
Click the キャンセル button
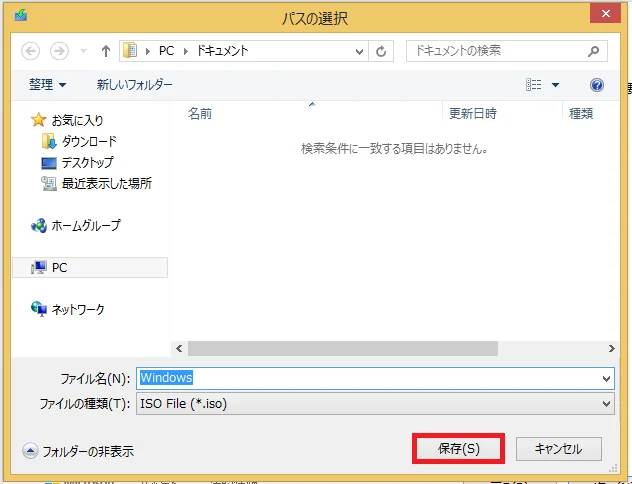[559, 449]
